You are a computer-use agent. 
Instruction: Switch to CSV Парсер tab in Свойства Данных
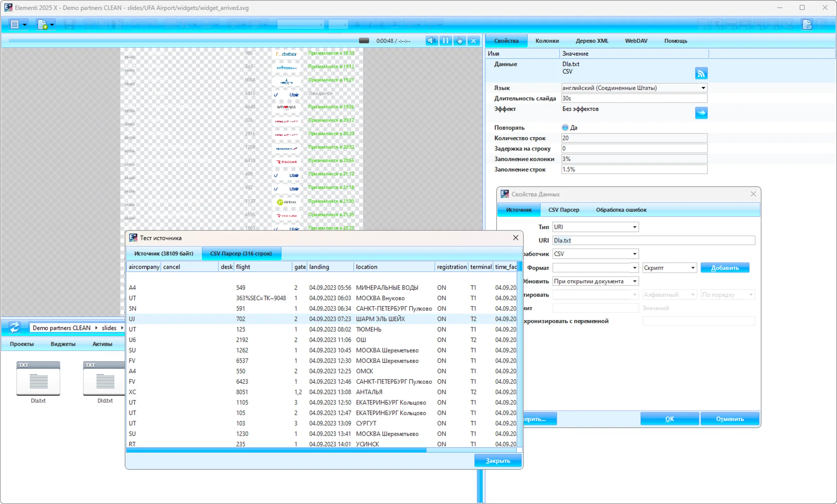[x=564, y=210]
